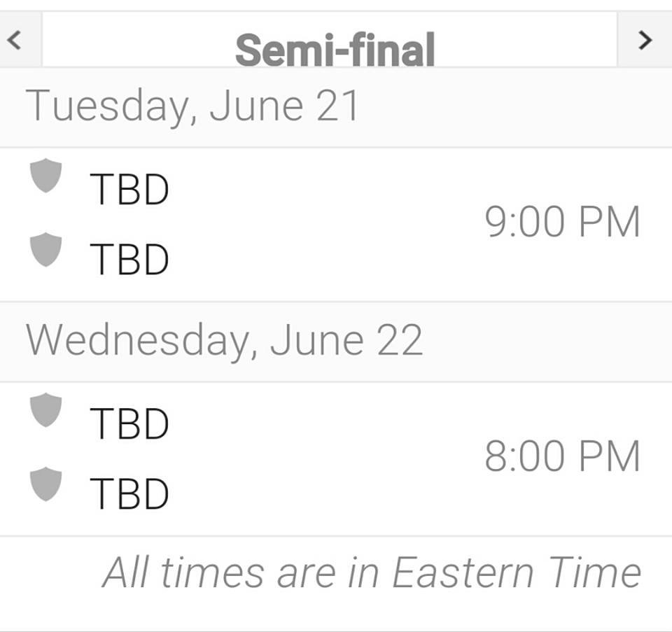This screenshot has height=632, width=672.
Task: Open the first TBD team on Tuesday
Action: point(129,189)
